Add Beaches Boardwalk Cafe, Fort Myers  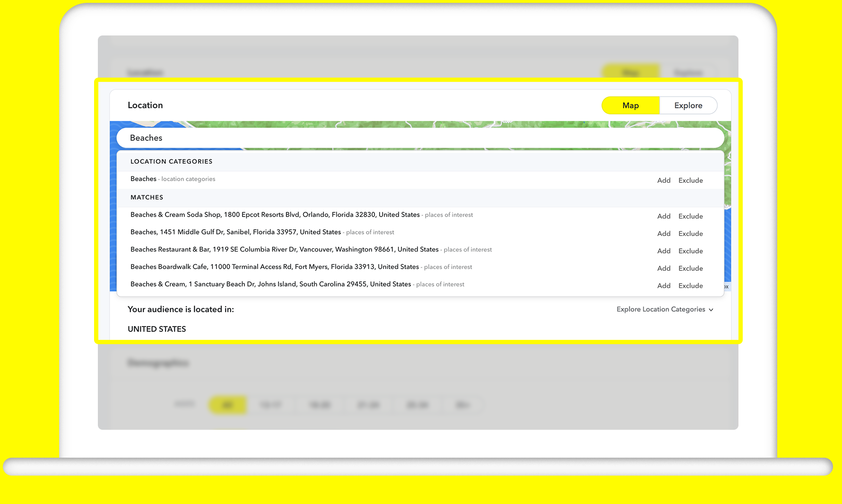pos(664,268)
